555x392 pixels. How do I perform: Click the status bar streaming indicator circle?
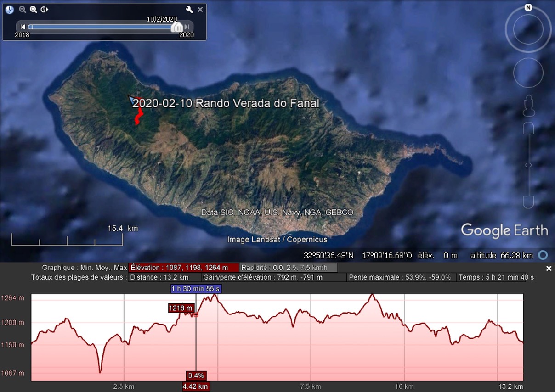click(543, 255)
